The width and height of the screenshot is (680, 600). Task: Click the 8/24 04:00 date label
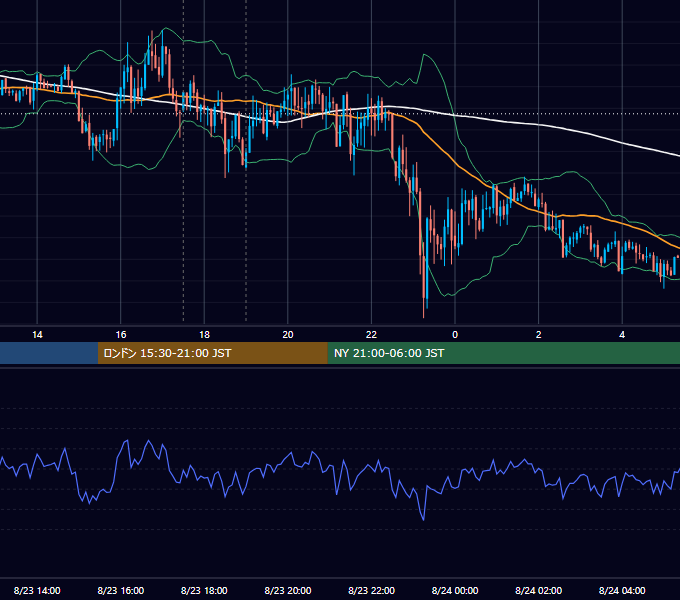tap(622, 590)
